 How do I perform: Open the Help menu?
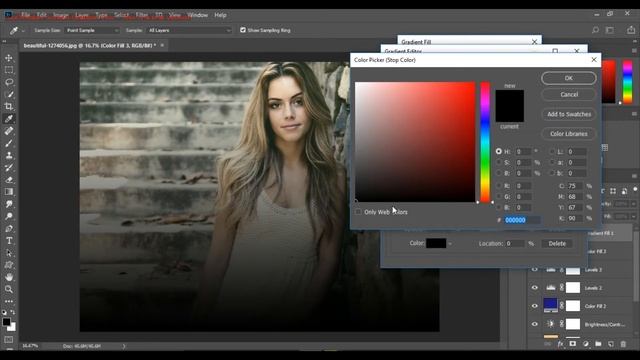pyautogui.click(x=220, y=15)
